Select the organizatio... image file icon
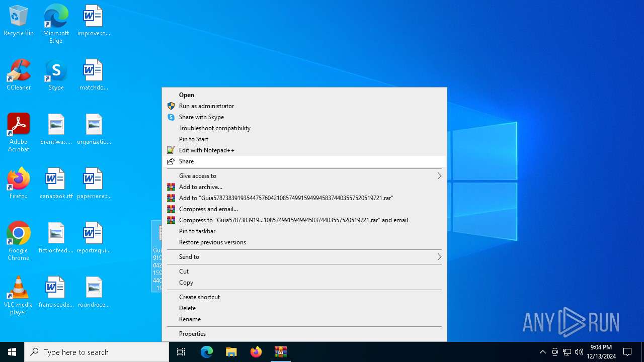This screenshot has height=362, width=644. click(94, 130)
